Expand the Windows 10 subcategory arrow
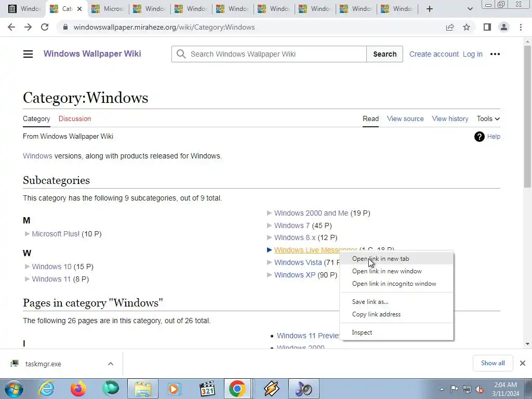The image size is (532, 399). tap(28, 267)
